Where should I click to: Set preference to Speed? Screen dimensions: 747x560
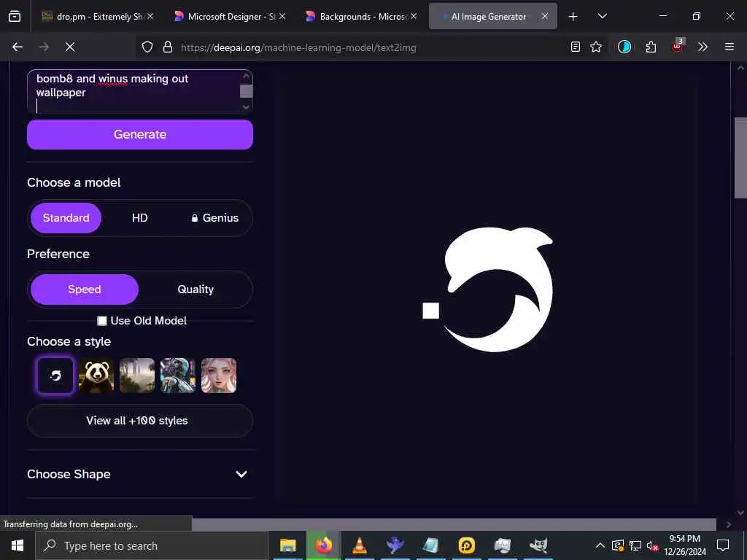coord(85,289)
